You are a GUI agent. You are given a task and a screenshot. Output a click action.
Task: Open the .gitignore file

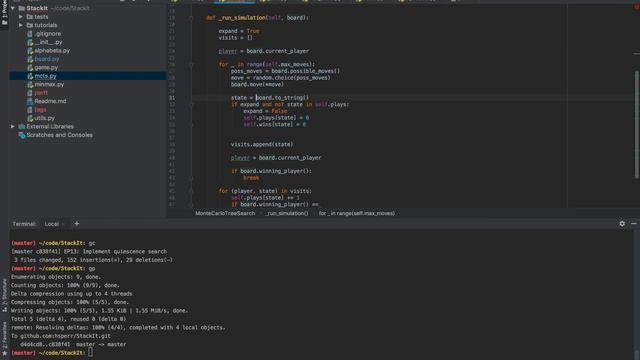[48, 34]
